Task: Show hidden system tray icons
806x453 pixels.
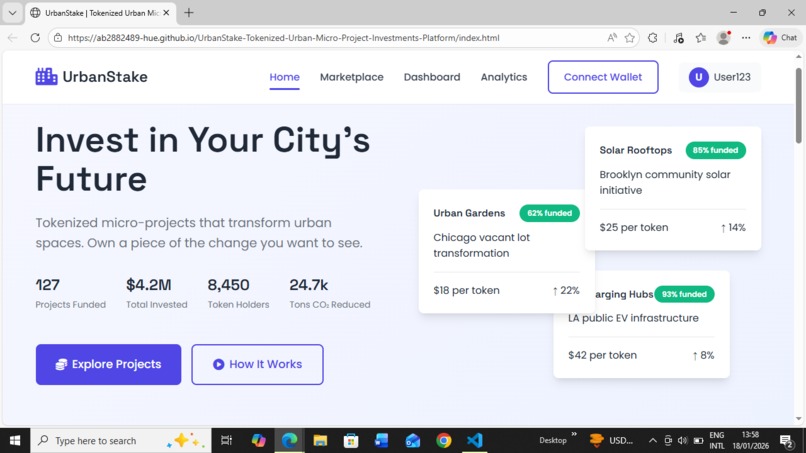Action: [x=652, y=441]
